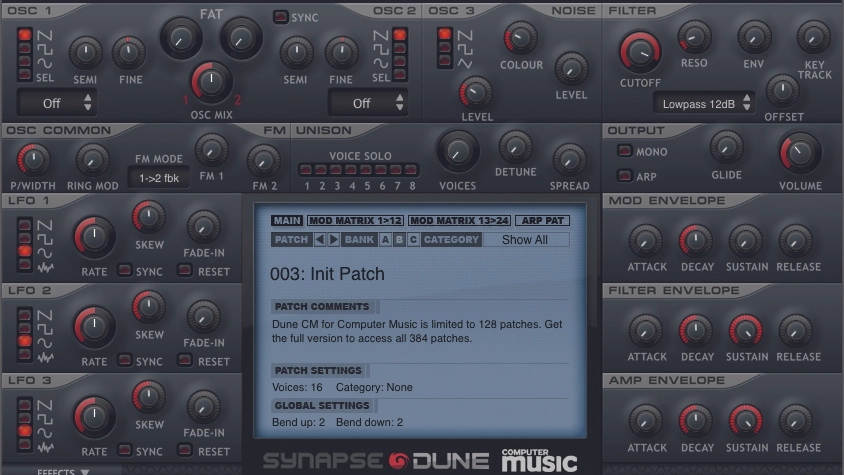Toggle LFO 2 RESET
The height and width of the screenshot is (475, 844).
[185, 360]
